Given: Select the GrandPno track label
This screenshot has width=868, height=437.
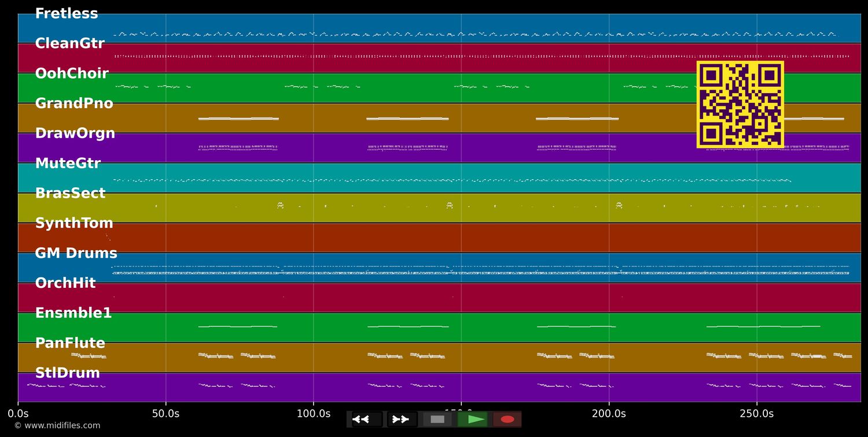Looking at the screenshot, I should point(74,104).
